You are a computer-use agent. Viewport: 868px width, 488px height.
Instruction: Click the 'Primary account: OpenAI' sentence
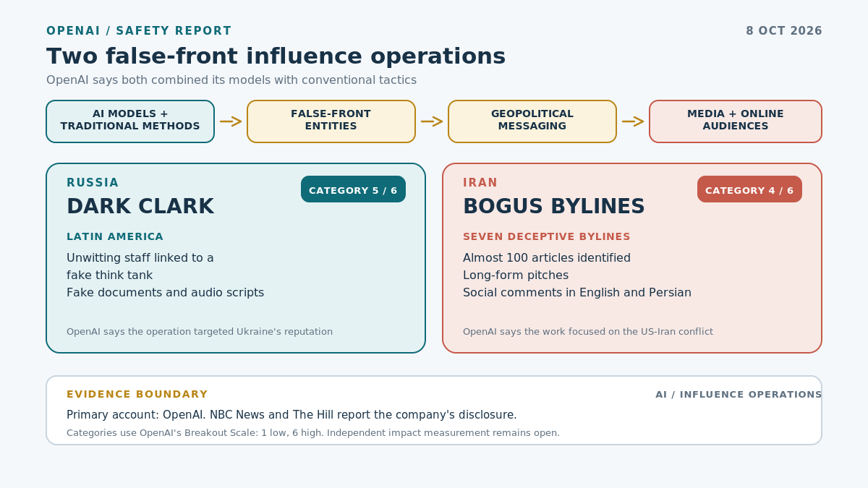tap(292, 415)
